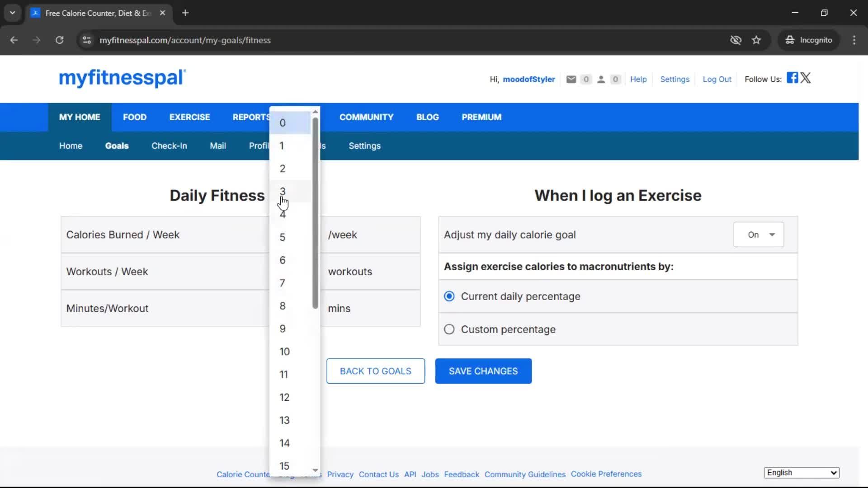Open the English language dropdown
Image resolution: width=868 pixels, height=488 pixels.
(802, 473)
